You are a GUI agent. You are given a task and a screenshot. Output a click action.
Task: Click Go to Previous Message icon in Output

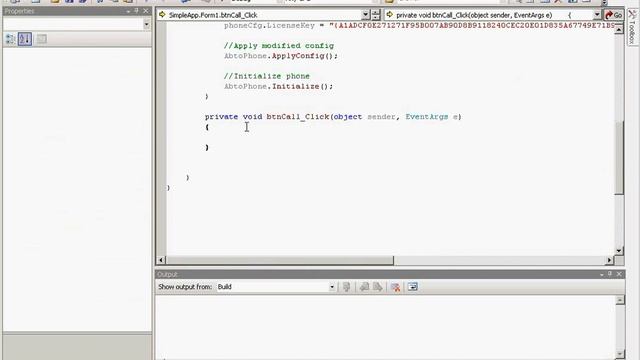(364, 287)
